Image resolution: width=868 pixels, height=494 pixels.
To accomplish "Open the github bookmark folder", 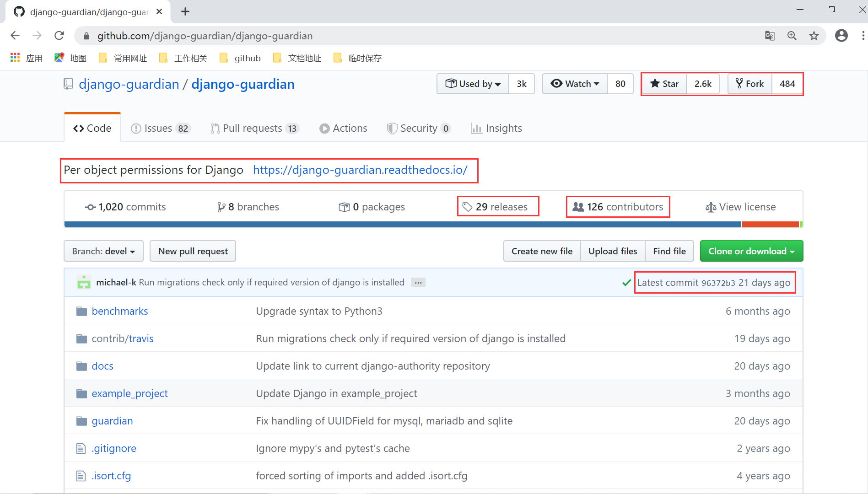I will click(240, 58).
